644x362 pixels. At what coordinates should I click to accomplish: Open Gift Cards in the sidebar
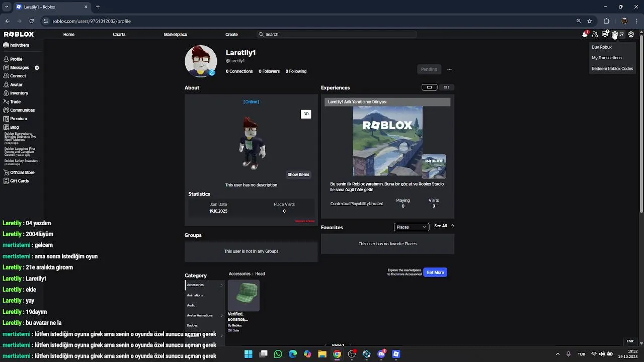pos(16,181)
